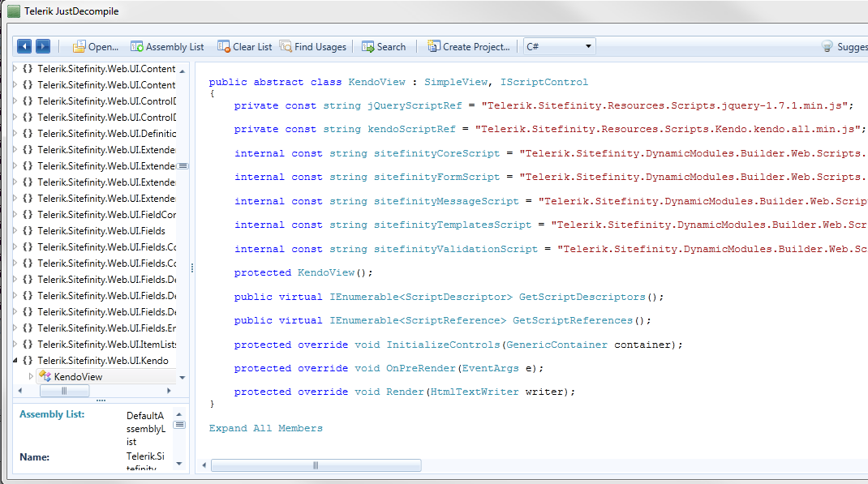Click the Assembly List label in info panel
The width and height of the screenshot is (868, 484).
(52, 414)
